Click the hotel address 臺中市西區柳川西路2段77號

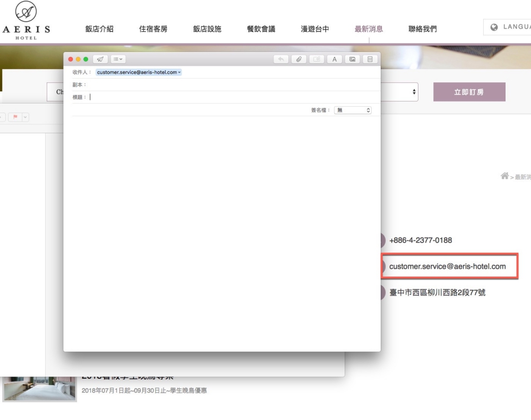click(437, 293)
